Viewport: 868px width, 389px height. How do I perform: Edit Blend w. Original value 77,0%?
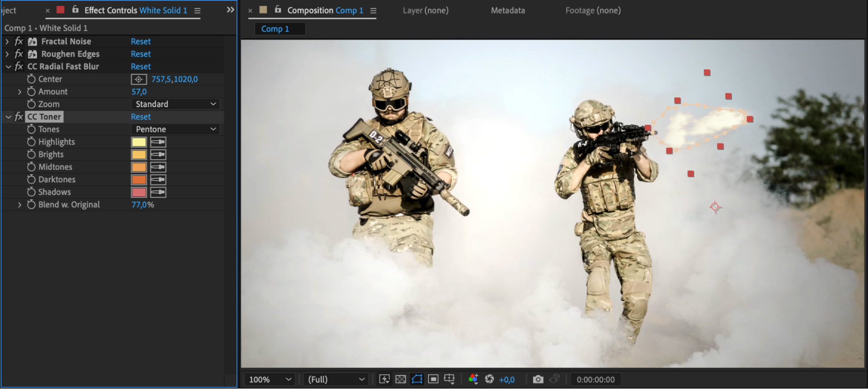143,205
